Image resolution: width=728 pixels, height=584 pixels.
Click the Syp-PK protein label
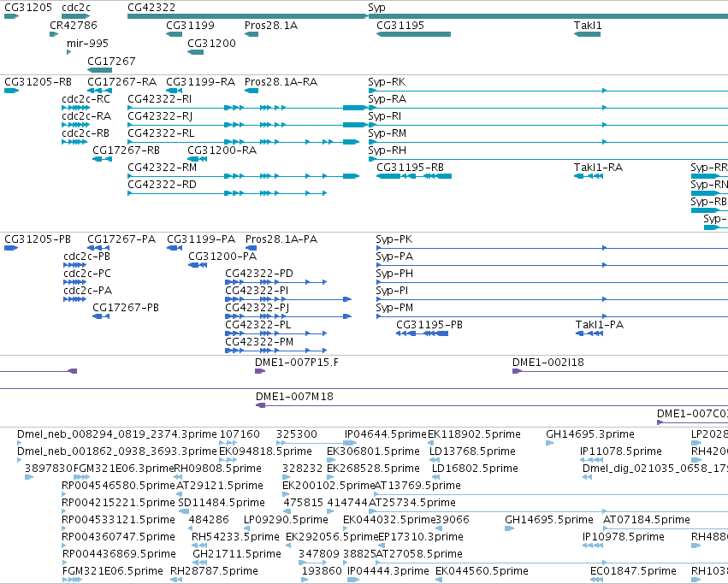pyautogui.click(x=394, y=239)
